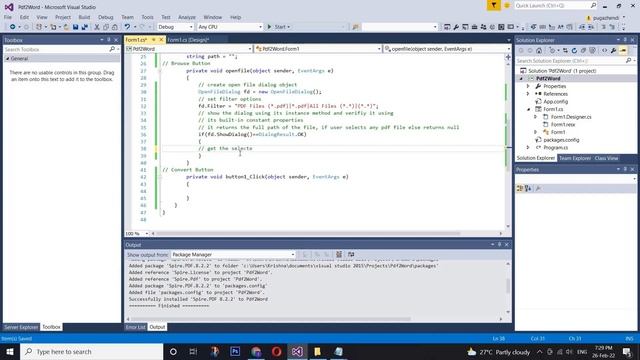Collapse the Form1.cs node in Solution Explorer

coord(529,109)
